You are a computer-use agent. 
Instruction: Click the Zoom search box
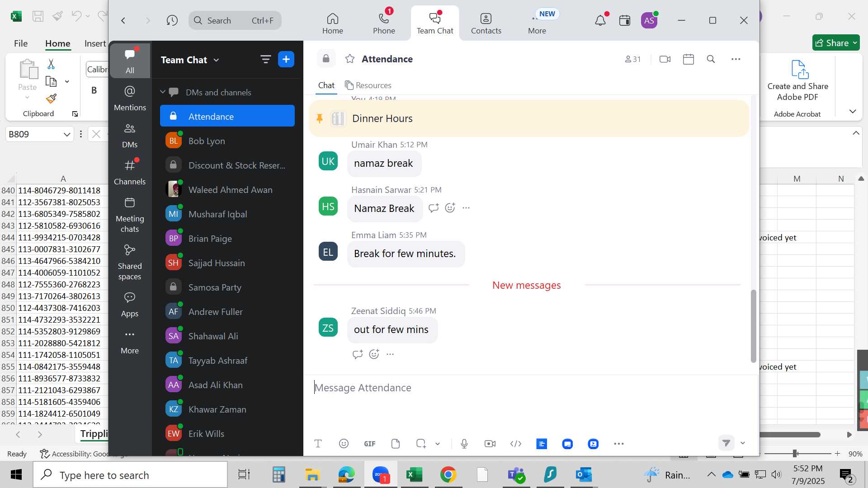235,20
